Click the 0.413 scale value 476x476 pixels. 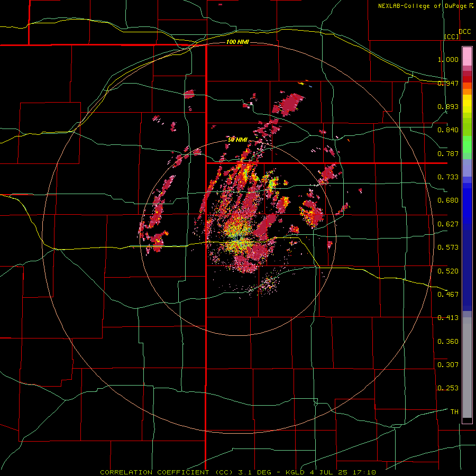point(448,318)
